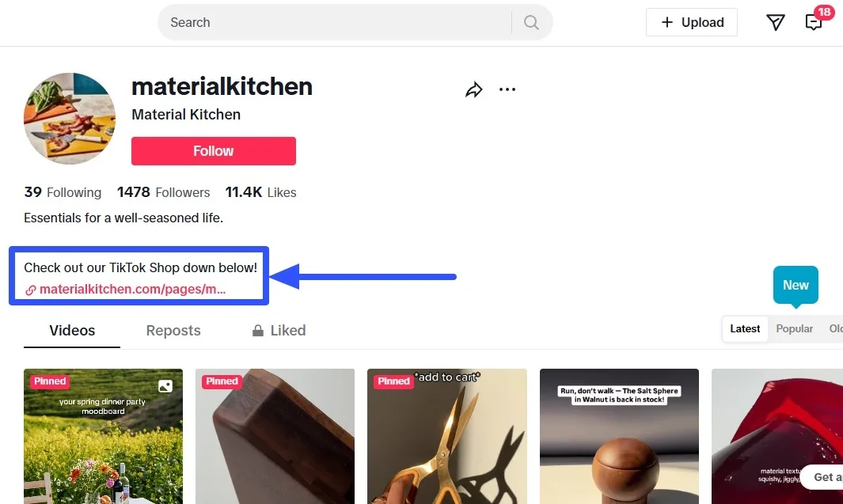The image size is (843, 504).
Task: Click the New badge above the sort options
Action: click(x=795, y=284)
